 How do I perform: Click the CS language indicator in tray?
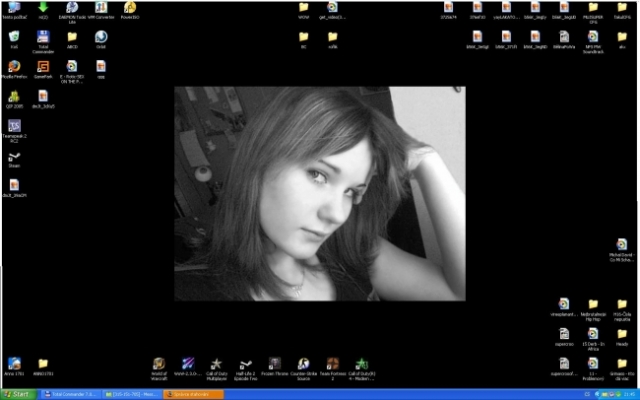point(587,394)
